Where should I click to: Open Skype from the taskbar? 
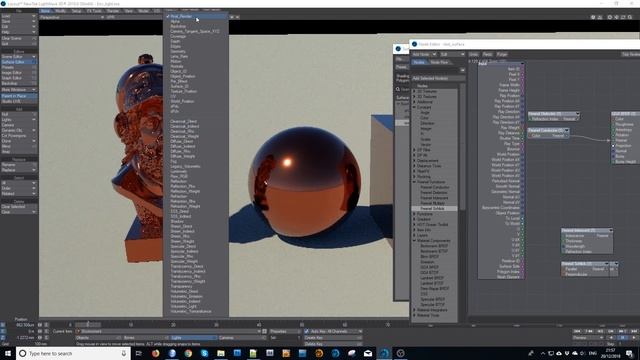click(204, 353)
